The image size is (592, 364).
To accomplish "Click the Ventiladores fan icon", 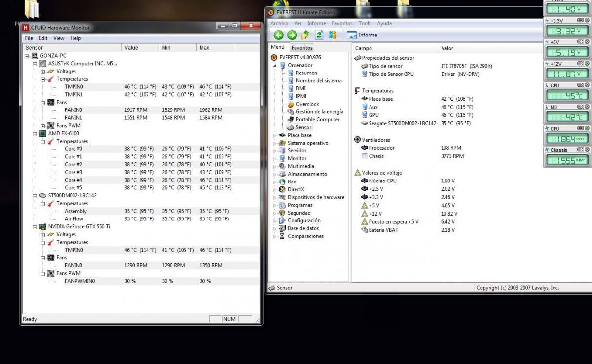I will point(358,140).
